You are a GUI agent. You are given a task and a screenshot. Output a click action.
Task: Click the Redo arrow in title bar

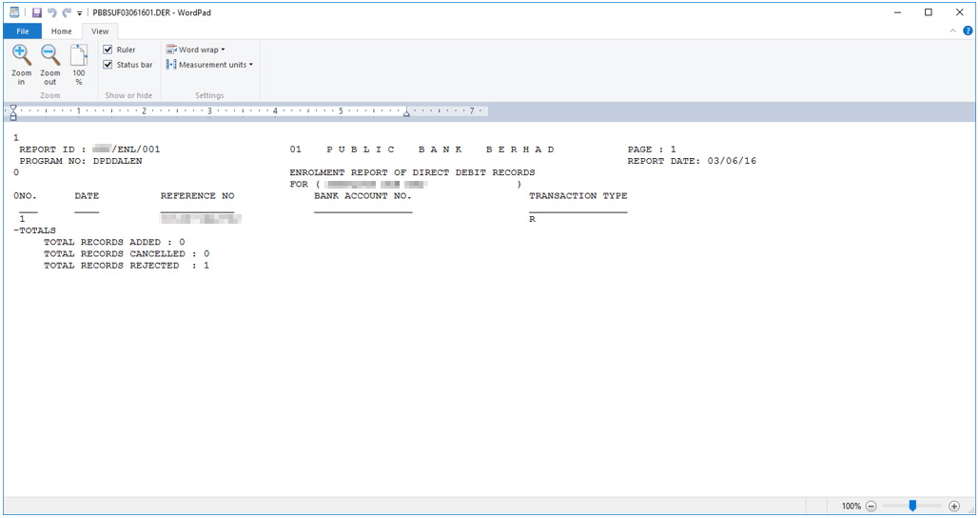(66, 12)
